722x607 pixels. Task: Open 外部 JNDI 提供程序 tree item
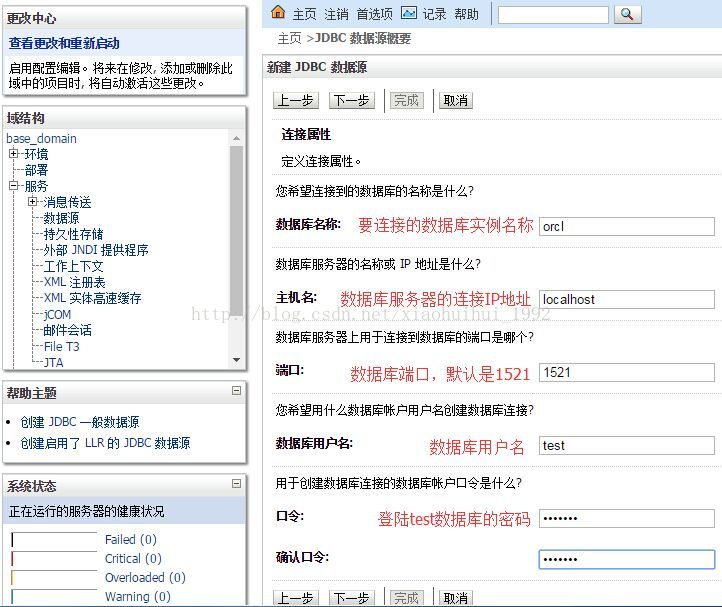coord(96,250)
